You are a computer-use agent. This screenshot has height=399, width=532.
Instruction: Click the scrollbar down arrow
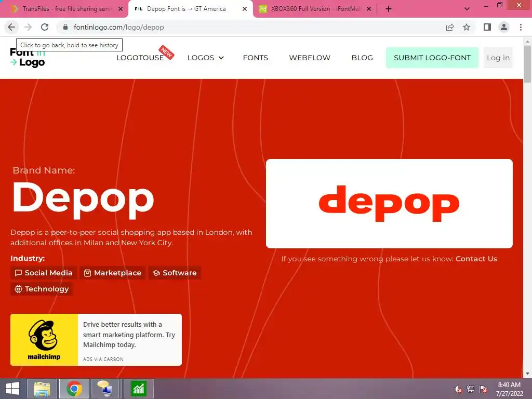[527, 374]
